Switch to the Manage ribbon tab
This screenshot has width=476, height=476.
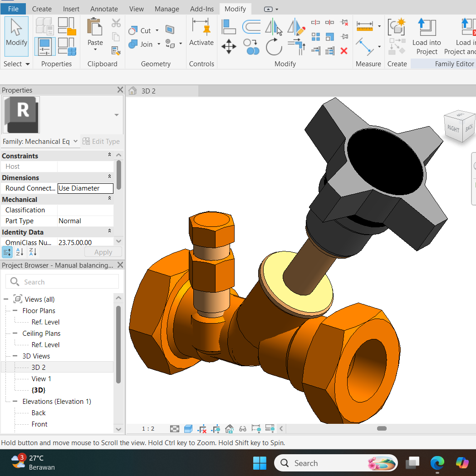[167, 9]
